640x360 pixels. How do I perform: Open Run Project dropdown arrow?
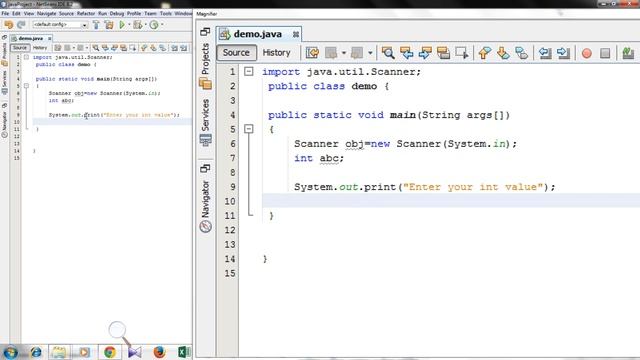[129, 25]
